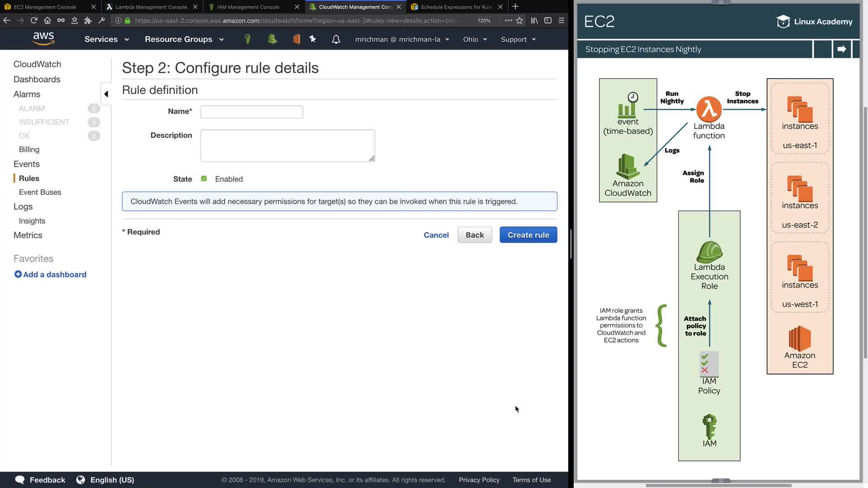Switch to Lambda Management Console tab
Image resolution: width=868 pixels, height=488 pixels.
(151, 7)
